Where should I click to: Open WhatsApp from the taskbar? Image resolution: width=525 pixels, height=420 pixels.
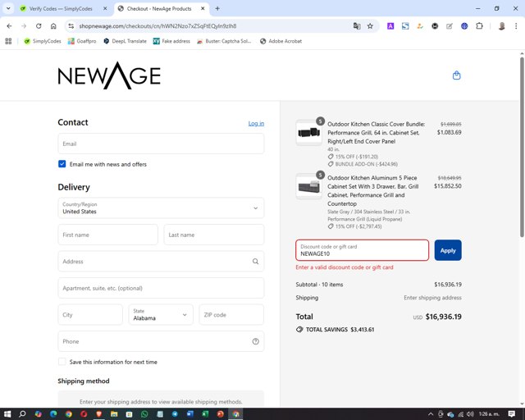[144, 414]
